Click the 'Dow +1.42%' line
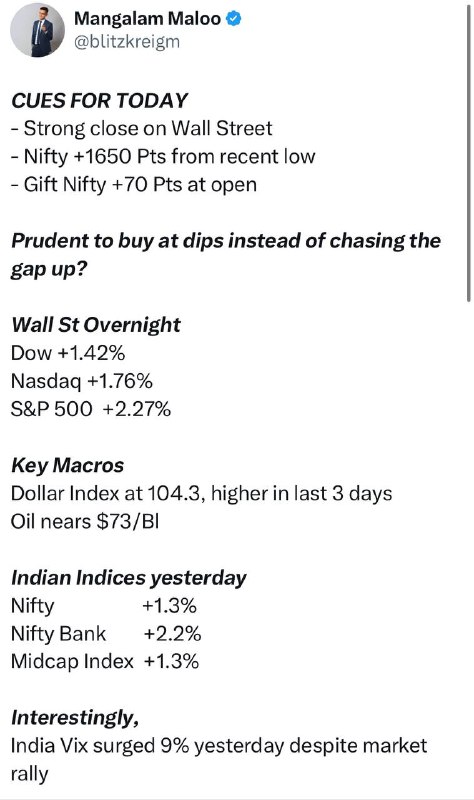The width and height of the screenshot is (474, 800). coord(68,353)
